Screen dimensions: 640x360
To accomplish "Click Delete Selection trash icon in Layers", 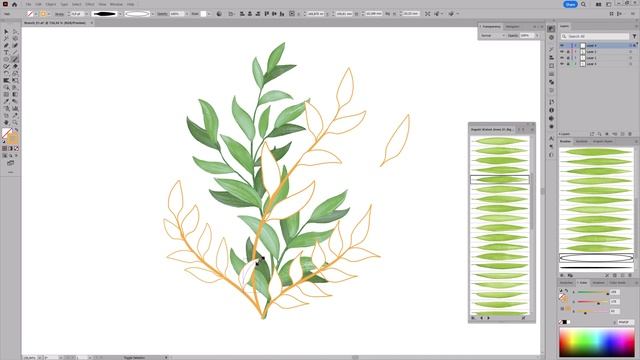I will point(630,134).
